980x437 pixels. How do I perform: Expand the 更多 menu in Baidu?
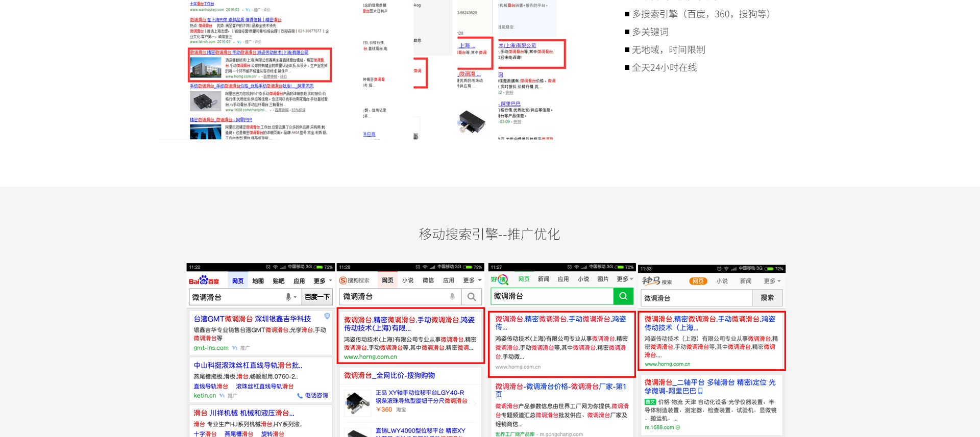(x=323, y=281)
